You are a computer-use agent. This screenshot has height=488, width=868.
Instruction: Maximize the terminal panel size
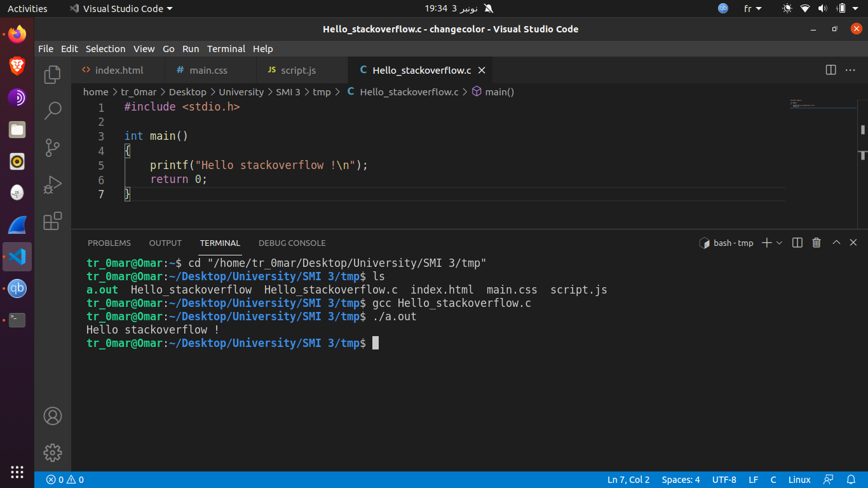[x=836, y=243]
